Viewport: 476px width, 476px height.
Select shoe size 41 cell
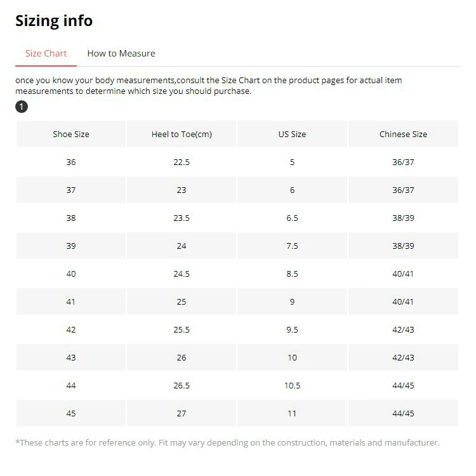tap(71, 301)
